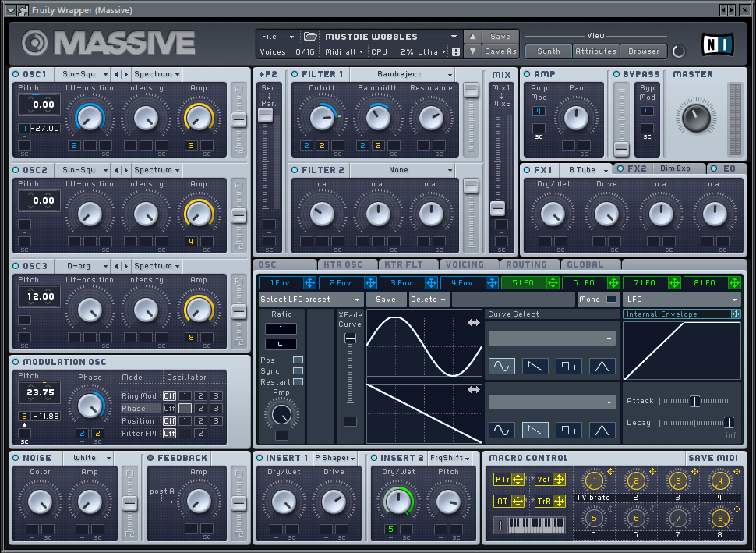
Task: Click 1 Env drag-assign cross icon
Action: click(x=309, y=283)
